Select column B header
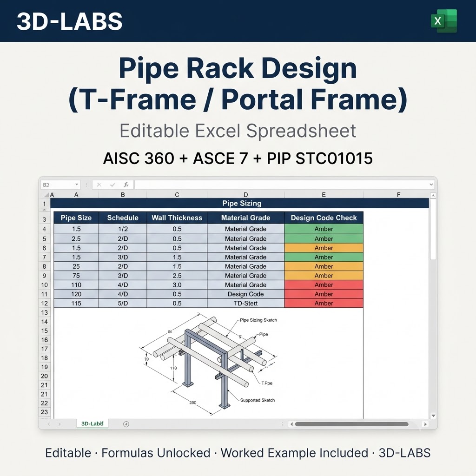476x476 pixels. pyautogui.click(x=123, y=195)
